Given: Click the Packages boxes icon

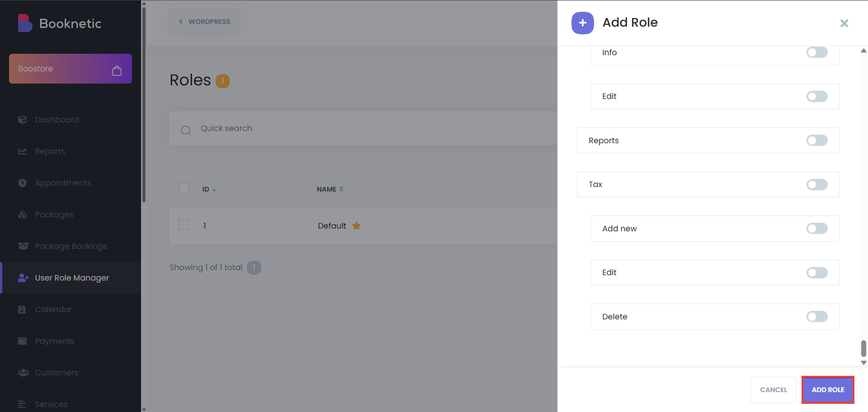Looking at the screenshot, I should [x=22, y=215].
